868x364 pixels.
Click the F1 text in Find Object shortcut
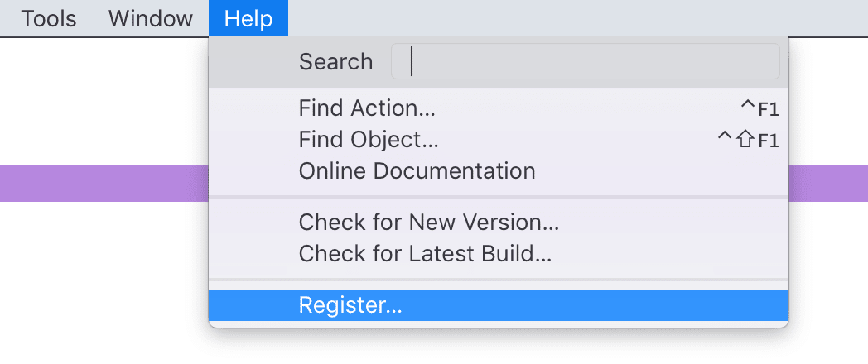pyautogui.click(x=769, y=141)
